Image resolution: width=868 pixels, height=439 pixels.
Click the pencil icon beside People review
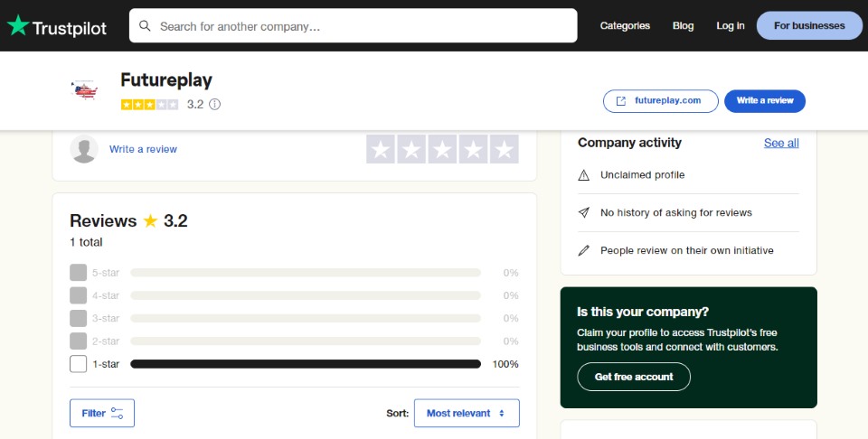583,250
